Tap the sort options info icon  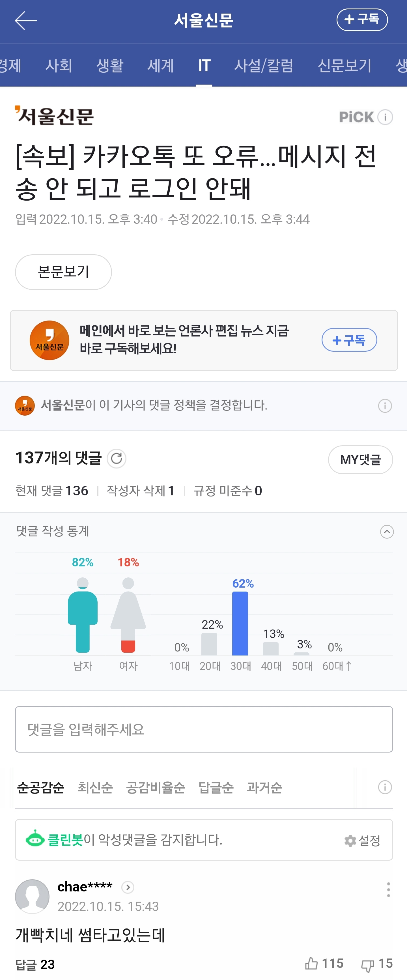385,787
